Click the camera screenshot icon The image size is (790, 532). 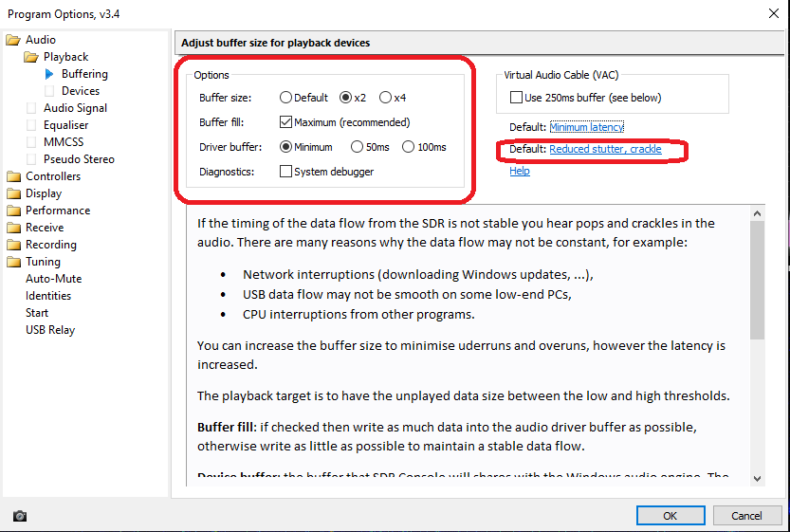click(20, 517)
